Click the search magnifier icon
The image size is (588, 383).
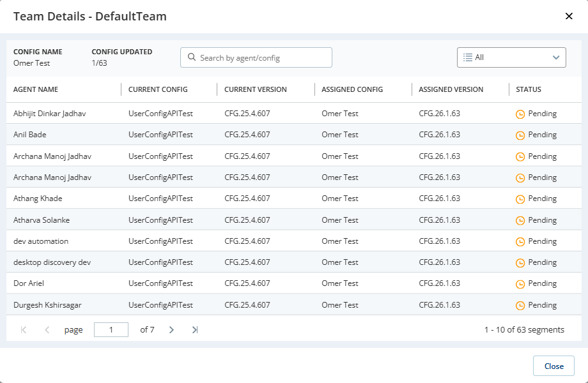(192, 57)
